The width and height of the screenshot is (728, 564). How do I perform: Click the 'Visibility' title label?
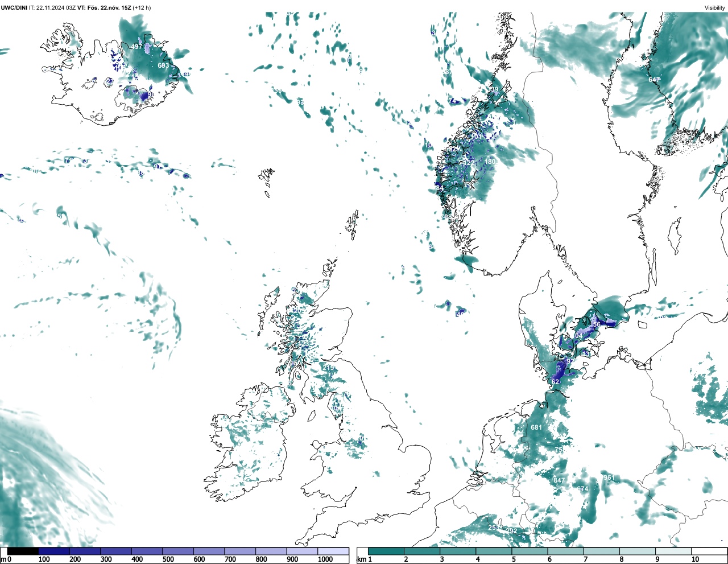click(714, 7)
